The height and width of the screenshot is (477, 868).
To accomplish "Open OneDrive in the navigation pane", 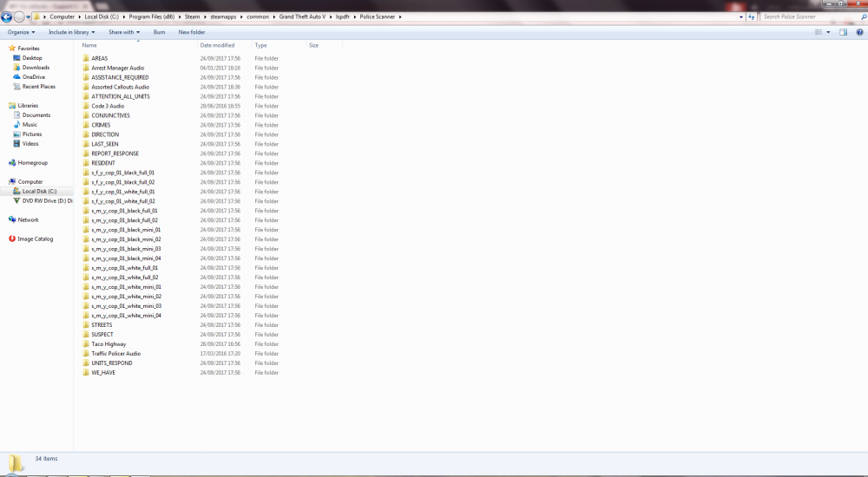I will click(x=34, y=77).
